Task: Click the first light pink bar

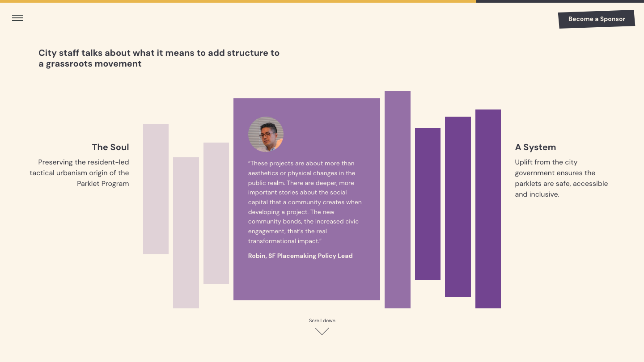Action: click(156, 189)
